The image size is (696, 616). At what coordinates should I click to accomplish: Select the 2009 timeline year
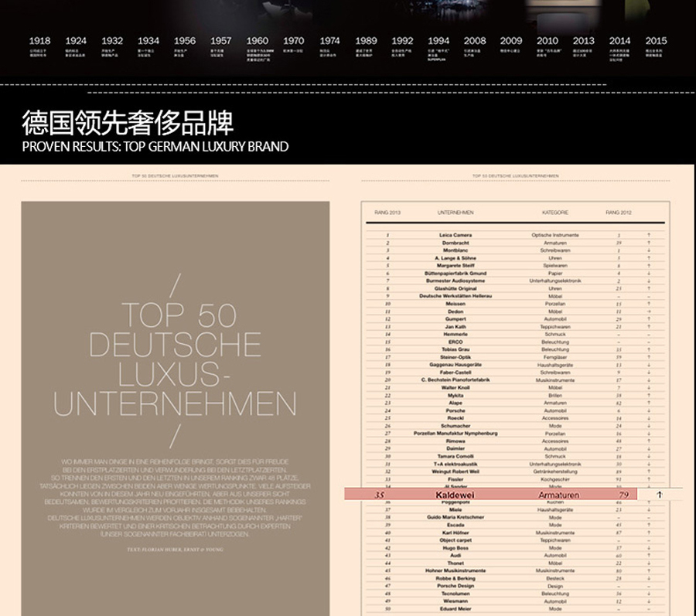tap(511, 41)
